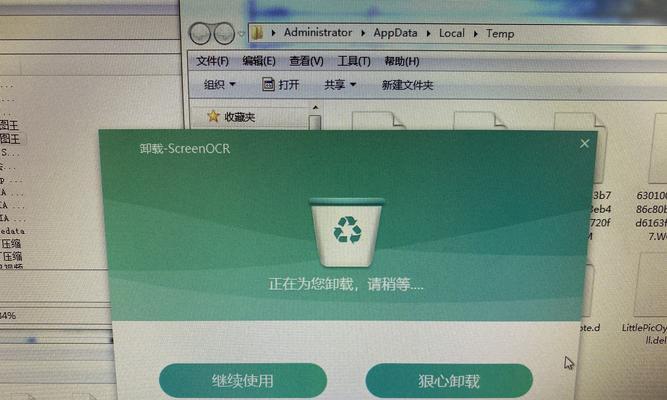This screenshot has height=400, width=667.
Task: Click the 收藏夹 star icon
Action: coord(213,116)
